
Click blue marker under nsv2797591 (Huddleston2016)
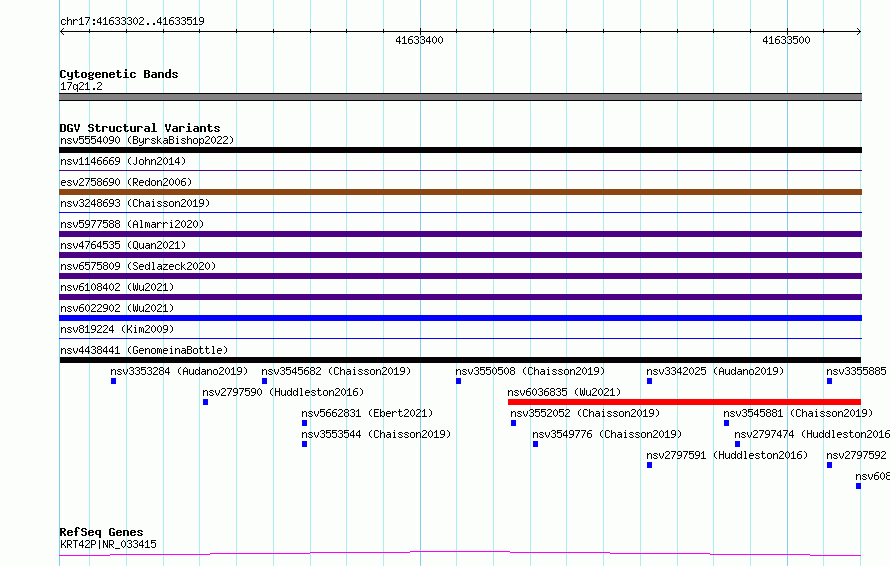[650, 465]
